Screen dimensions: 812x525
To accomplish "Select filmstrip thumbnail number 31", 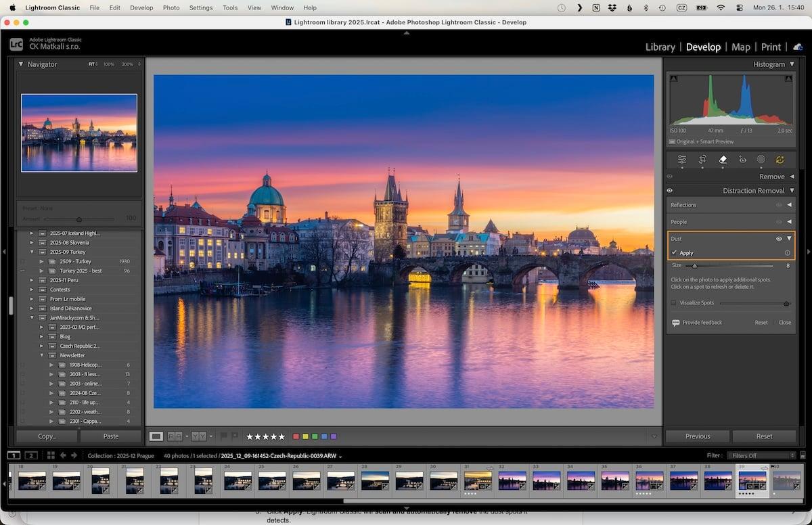I will tap(478, 480).
